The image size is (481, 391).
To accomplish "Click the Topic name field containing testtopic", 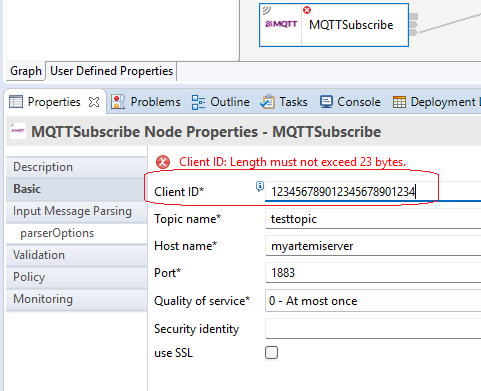I will 373,219.
